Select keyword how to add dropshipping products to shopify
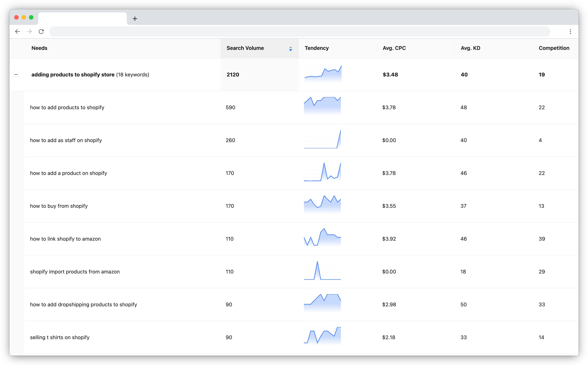Screen dimensions: 588x365 (x=84, y=304)
